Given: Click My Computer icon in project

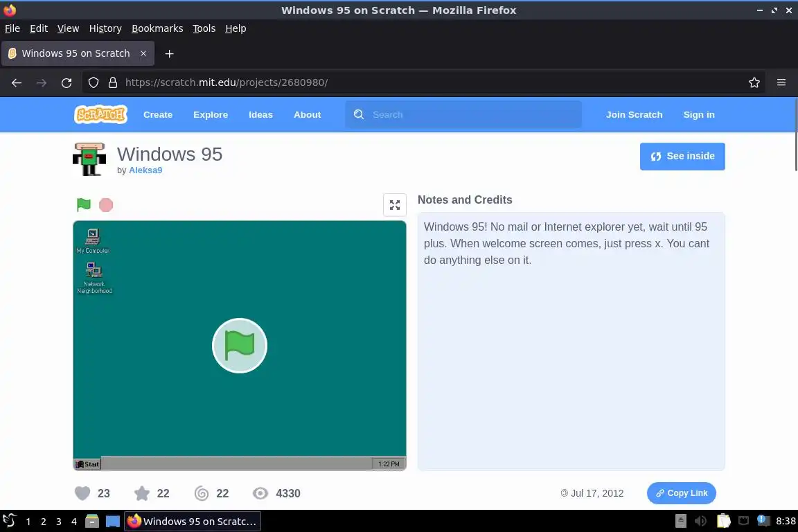Looking at the screenshot, I should click(93, 241).
